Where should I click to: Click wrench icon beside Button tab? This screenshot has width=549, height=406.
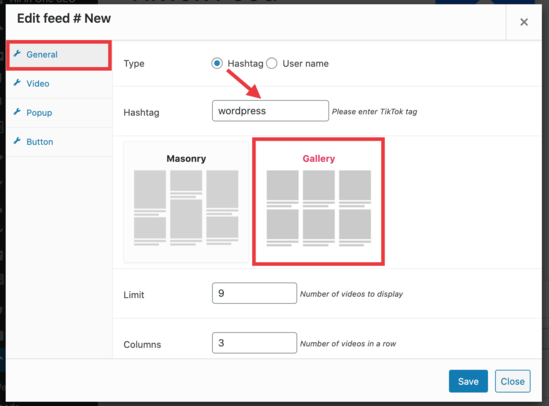[x=17, y=141]
